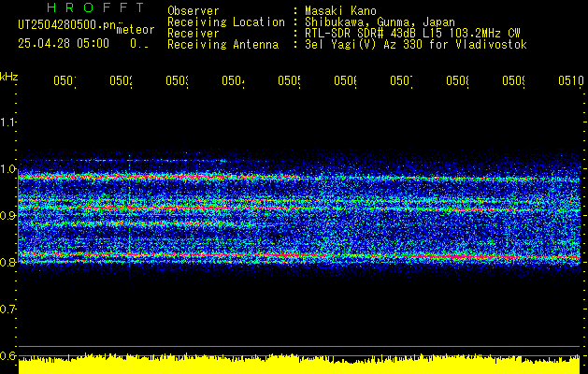Click the Receiver field label

point(194,34)
